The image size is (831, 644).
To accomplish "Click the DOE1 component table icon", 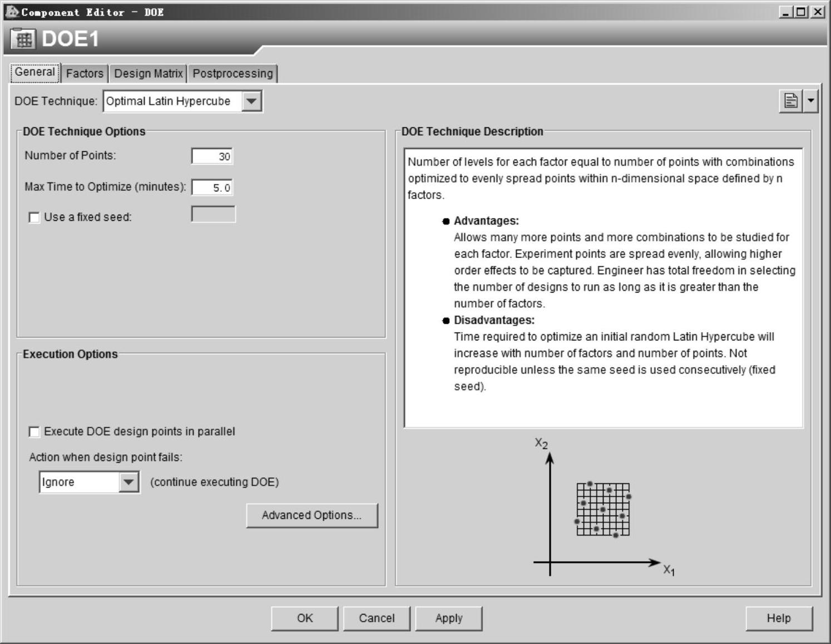I will pyautogui.click(x=23, y=39).
